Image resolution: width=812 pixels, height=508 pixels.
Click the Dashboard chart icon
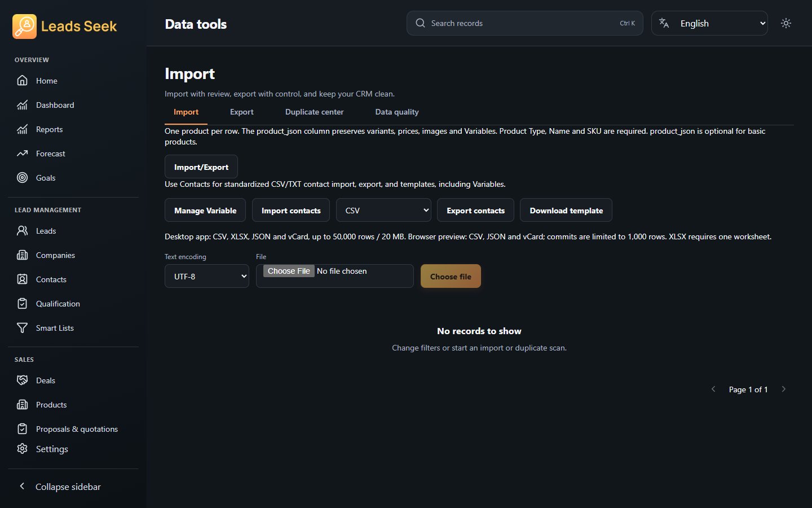click(x=22, y=105)
